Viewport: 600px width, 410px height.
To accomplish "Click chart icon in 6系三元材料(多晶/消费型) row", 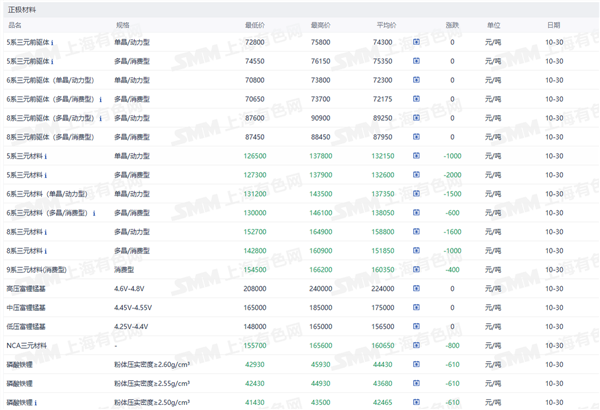I will tap(416, 212).
